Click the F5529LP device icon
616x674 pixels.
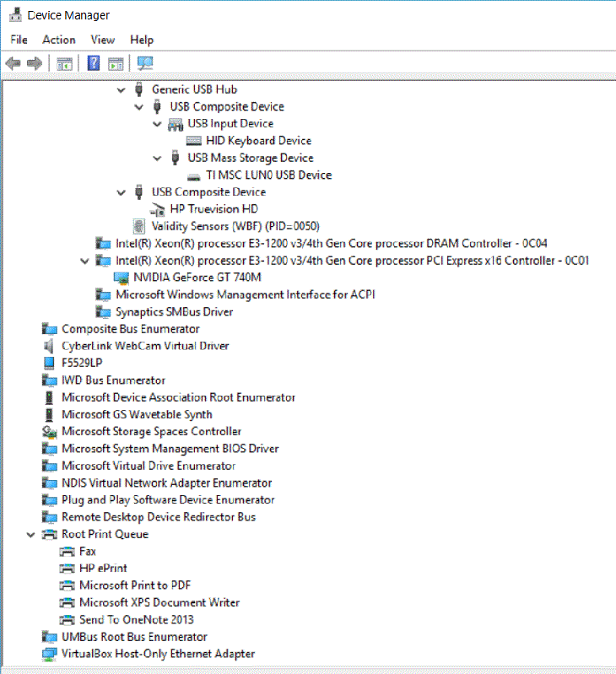click(x=49, y=363)
